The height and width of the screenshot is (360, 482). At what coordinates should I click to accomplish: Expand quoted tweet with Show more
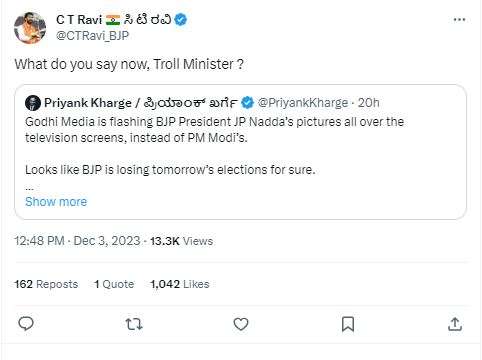click(x=56, y=202)
